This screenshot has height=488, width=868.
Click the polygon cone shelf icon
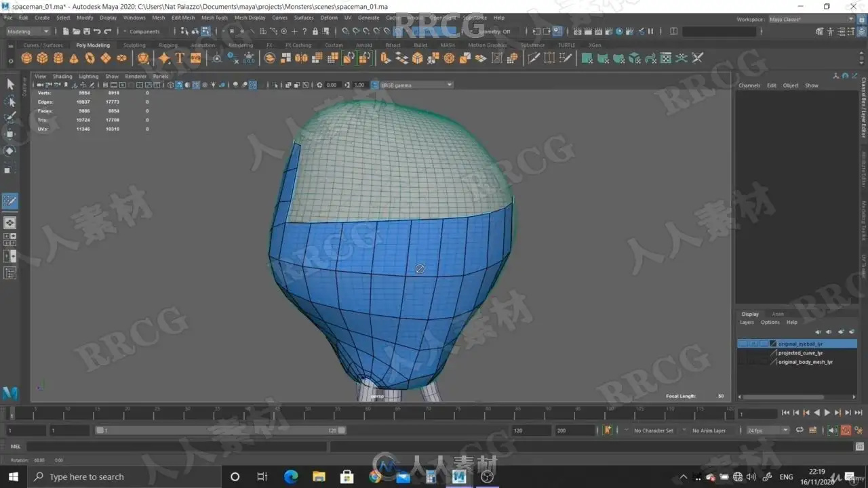coord(74,58)
